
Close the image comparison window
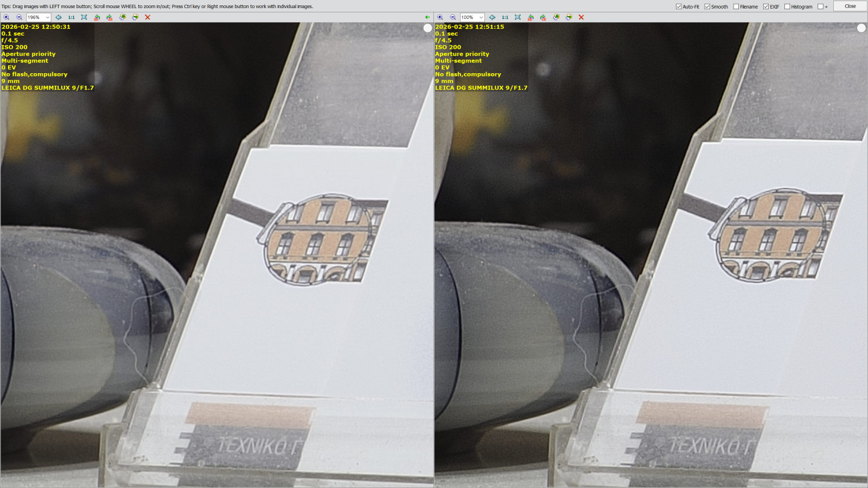click(850, 6)
